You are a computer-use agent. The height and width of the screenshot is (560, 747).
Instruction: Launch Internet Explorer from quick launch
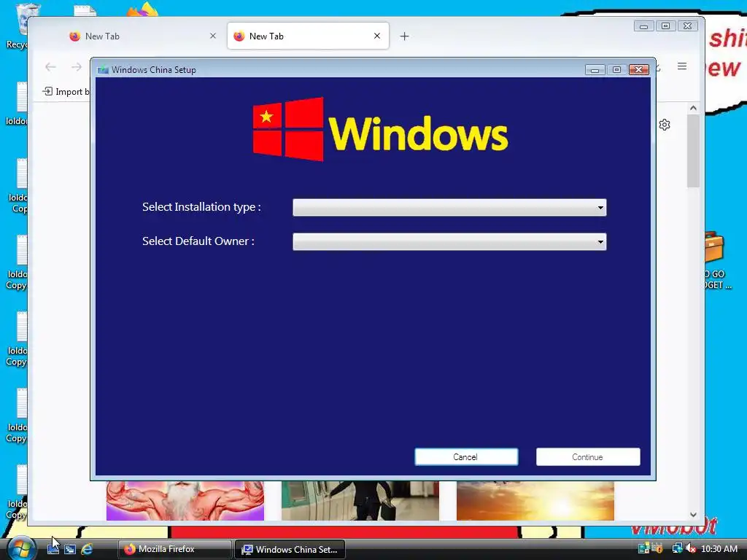tap(87, 549)
